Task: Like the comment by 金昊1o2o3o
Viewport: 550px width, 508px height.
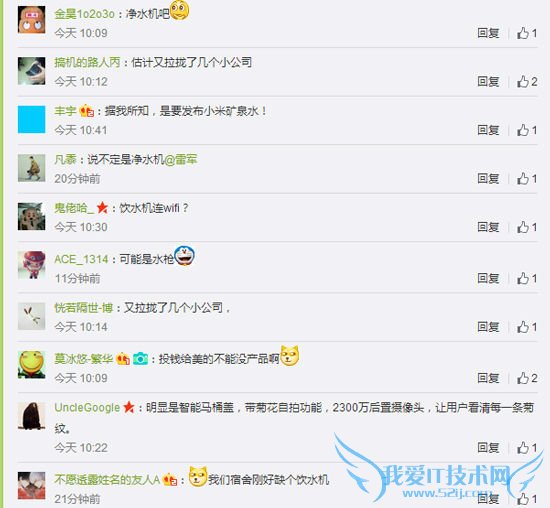Action: pyautogui.click(x=526, y=33)
